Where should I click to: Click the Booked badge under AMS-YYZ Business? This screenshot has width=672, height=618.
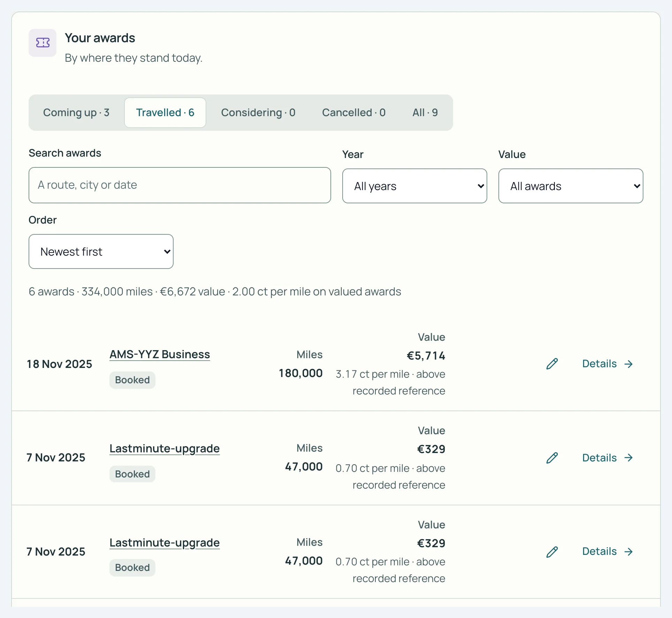(132, 380)
